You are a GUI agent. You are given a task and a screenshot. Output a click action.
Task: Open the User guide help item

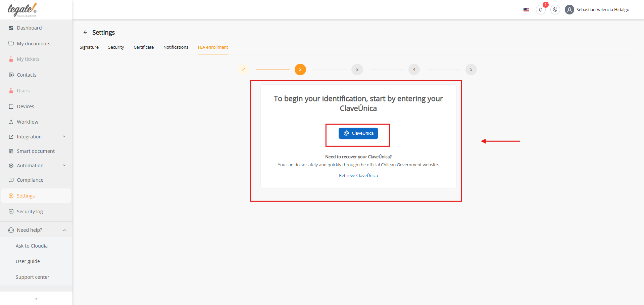point(28,261)
